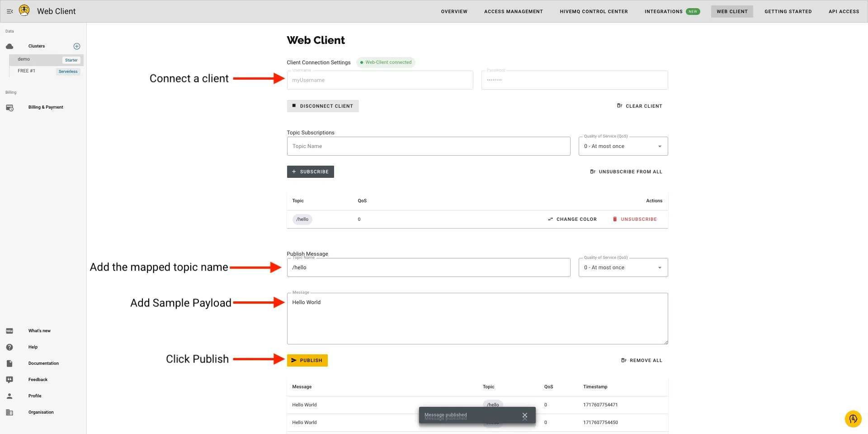Click publish Topic Name field containing /hello

(x=429, y=267)
